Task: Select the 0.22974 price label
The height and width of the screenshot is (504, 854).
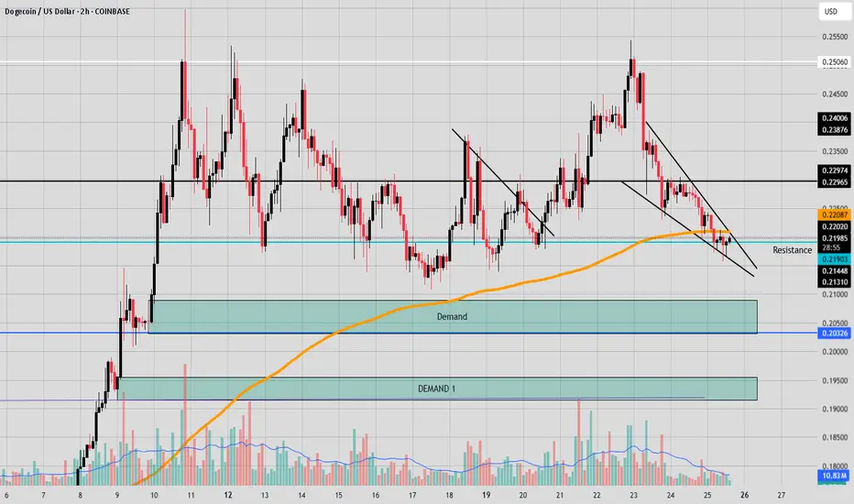Action: [x=834, y=170]
